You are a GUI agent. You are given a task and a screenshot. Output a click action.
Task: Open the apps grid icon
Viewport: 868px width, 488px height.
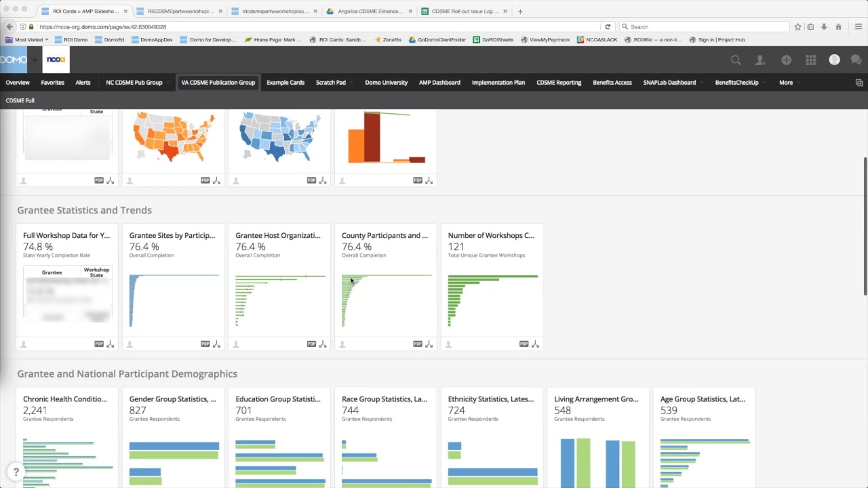[810, 60]
